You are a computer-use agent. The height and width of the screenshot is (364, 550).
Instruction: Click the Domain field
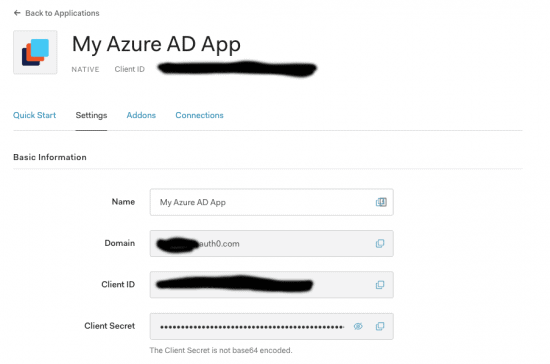(271, 244)
